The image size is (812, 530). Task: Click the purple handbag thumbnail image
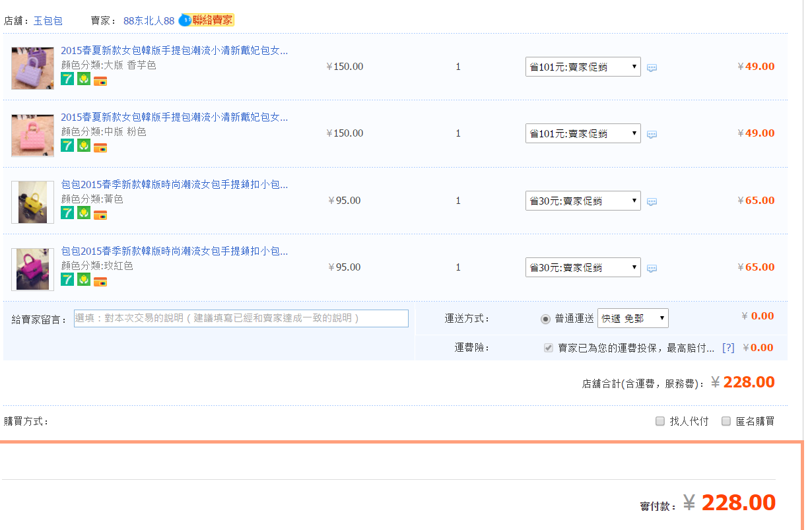[x=32, y=68]
